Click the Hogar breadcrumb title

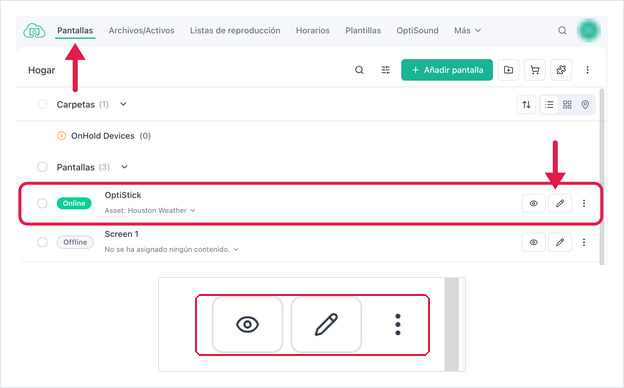click(x=41, y=70)
